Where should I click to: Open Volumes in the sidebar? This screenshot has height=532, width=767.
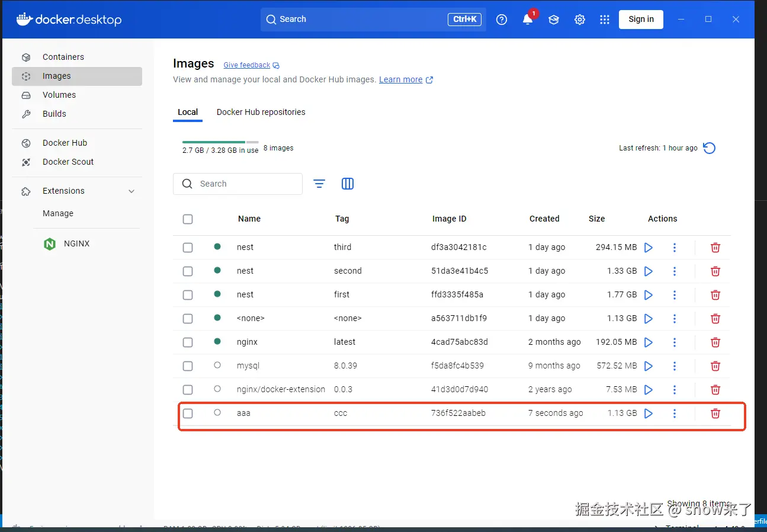[77, 95]
